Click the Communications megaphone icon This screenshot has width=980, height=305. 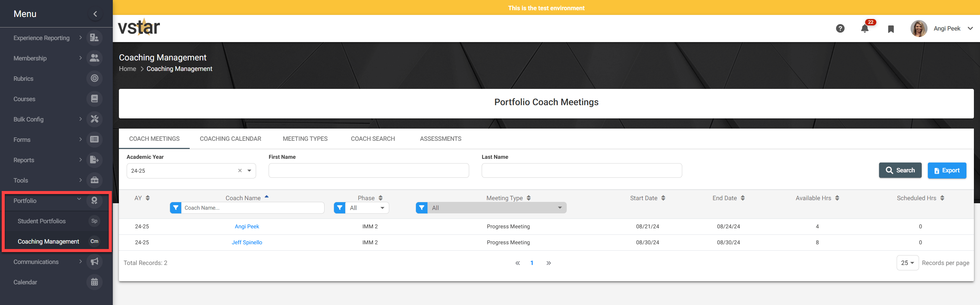pyautogui.click(x=95, y=262)
